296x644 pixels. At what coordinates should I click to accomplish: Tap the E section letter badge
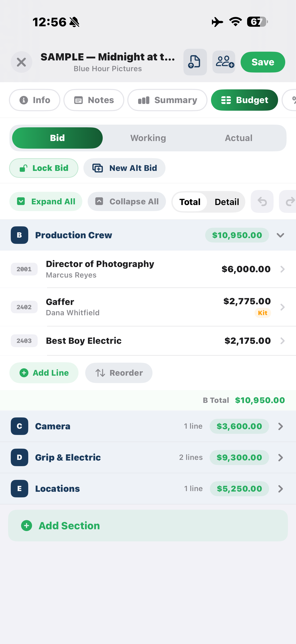click(20, 489)
